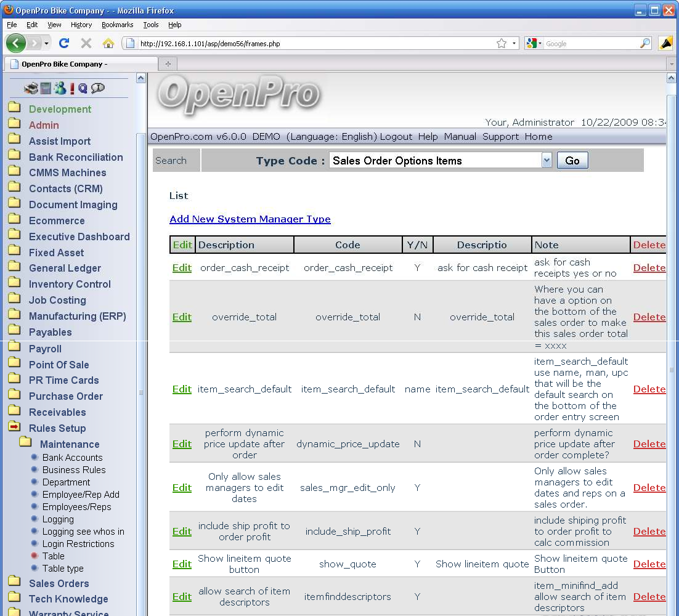Click the info speech bubble icon
The height and width of the screenshot is (616, 679).
[x=97, y=89]
